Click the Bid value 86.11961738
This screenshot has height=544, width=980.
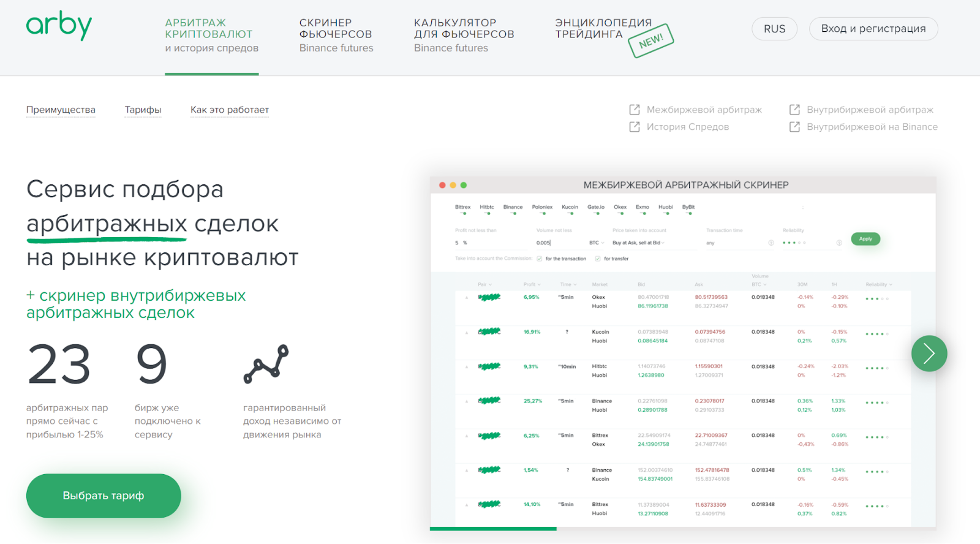tap(653, 306)
